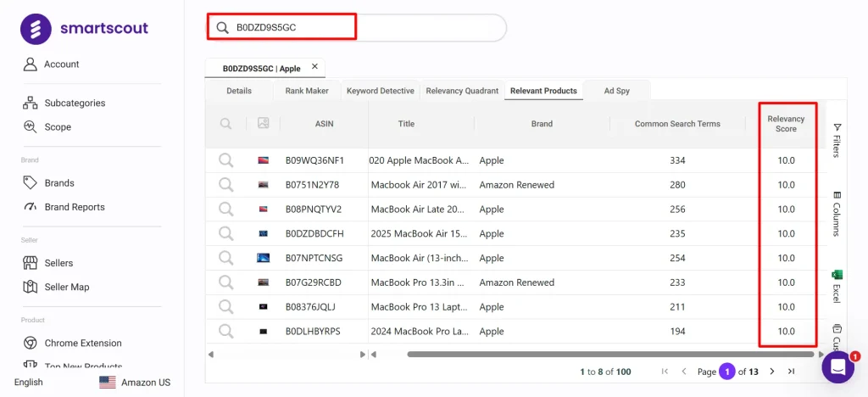Switch to the Details tab

pos(238,91)
